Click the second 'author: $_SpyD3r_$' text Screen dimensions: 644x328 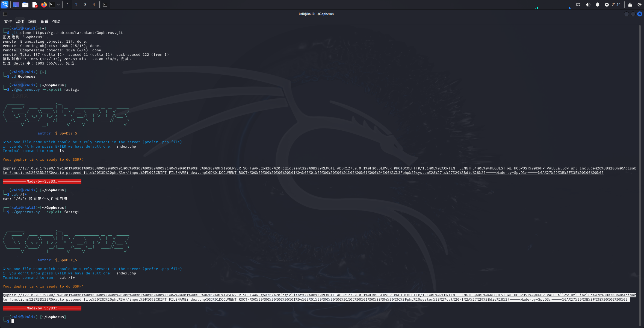click(57, 260)
